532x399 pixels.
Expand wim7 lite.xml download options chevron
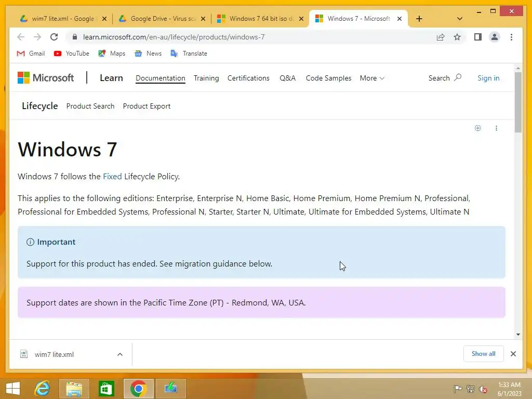(120, 354)
